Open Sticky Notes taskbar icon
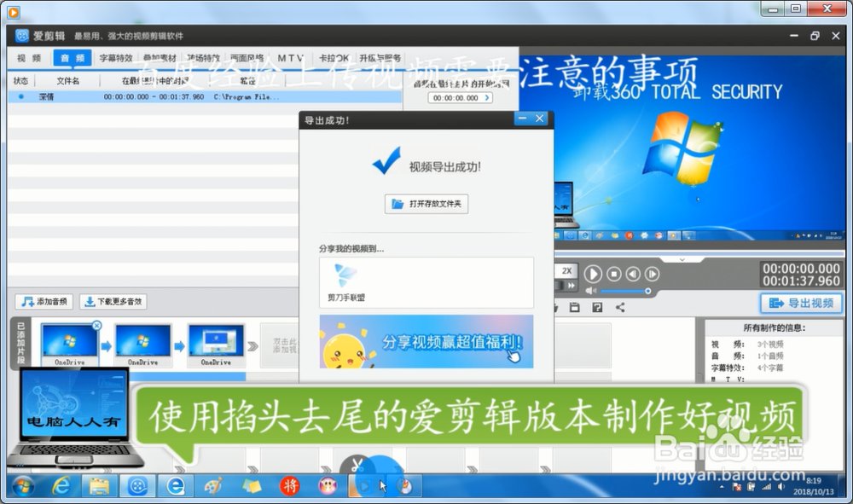Viewport: 853px width, 504px height. [251, 486]
